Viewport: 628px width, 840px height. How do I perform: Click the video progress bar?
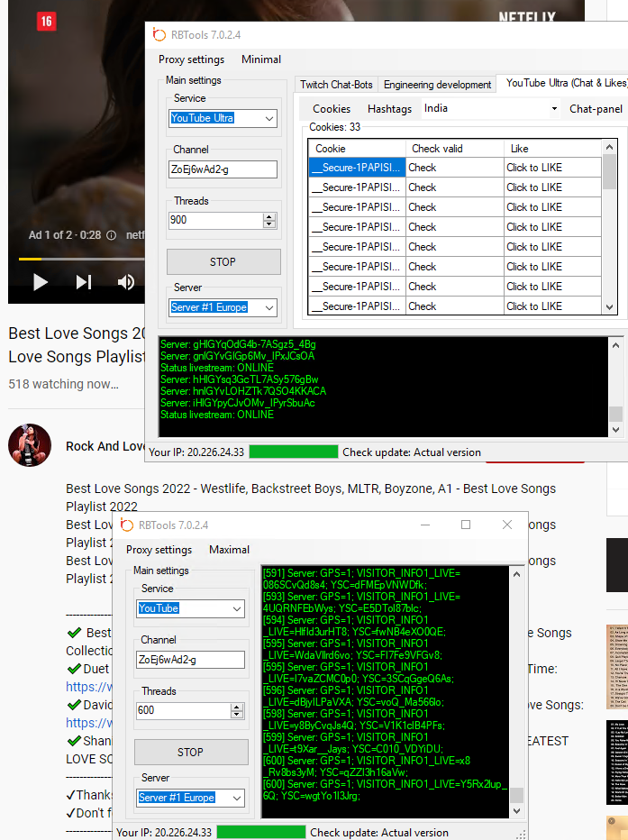(81, 259)
